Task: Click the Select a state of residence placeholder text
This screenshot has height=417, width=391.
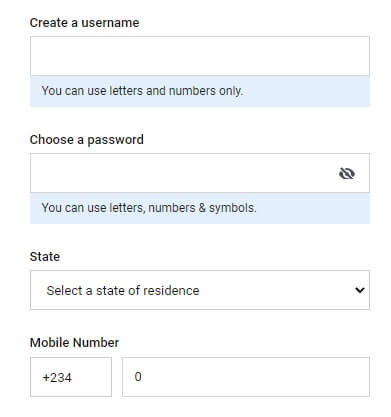Action: coord(123,290)
